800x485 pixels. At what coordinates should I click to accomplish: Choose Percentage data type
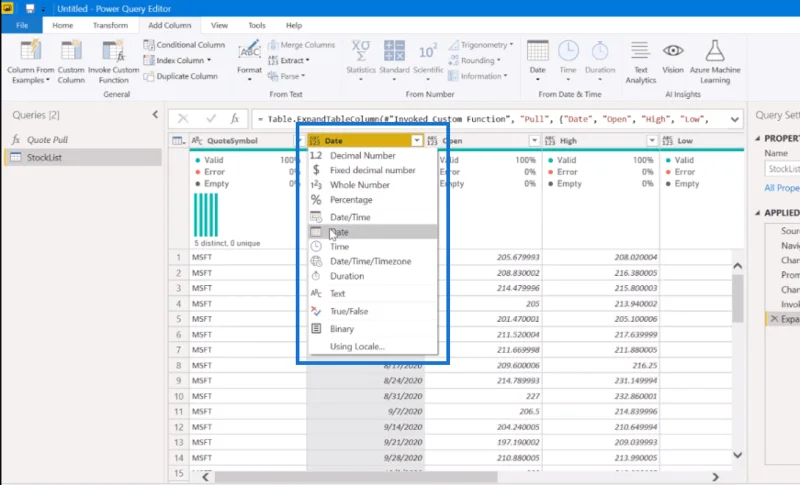pyautogui.click(x=372, y=200)
